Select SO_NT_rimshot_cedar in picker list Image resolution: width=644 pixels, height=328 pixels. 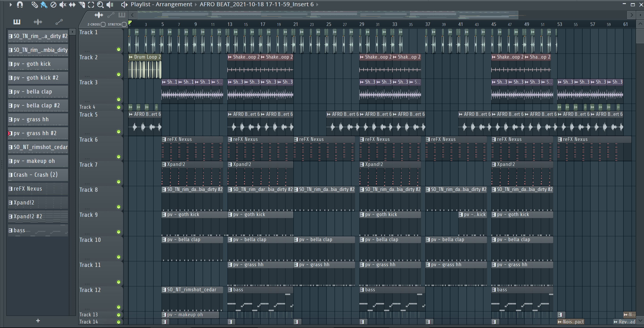tap(38, 147)
